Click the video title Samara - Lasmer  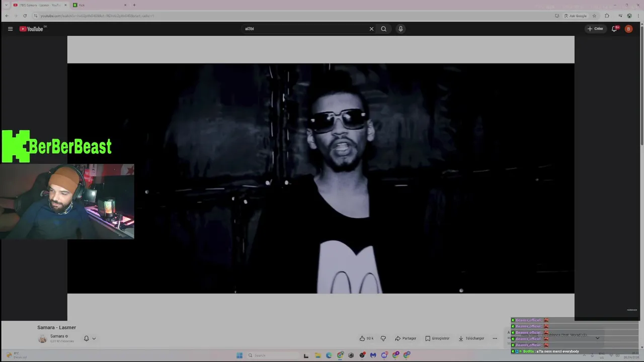[x=56, y=327]
